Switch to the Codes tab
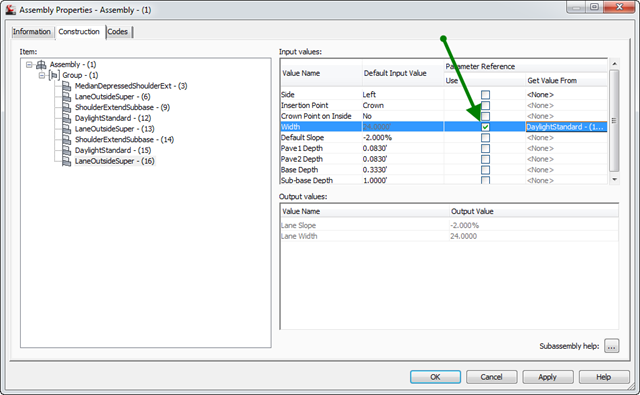Screen dimensions: 640x395 coord(118,32)
